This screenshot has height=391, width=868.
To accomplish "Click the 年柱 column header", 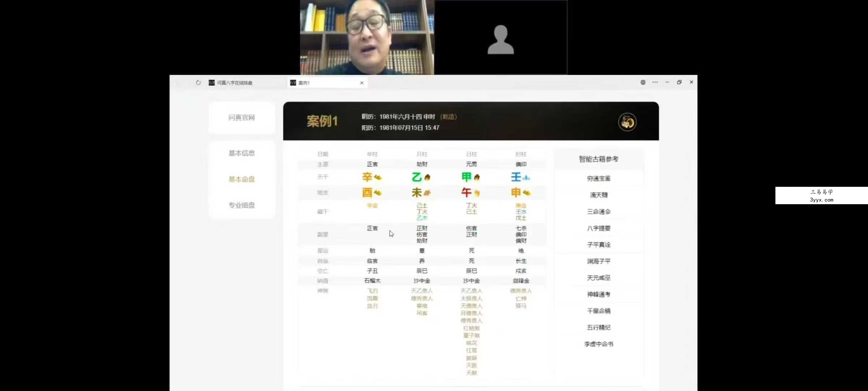I will (372, 154).
